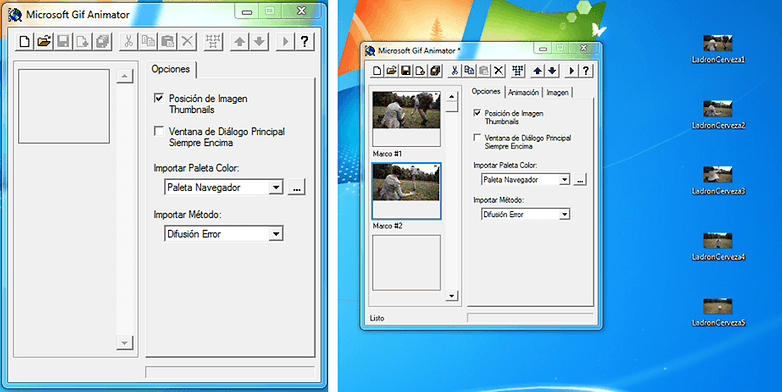The height and width of the screenshot is (392, 782).
Task: Click Open folder icon in left window toolbar
Action: (44, 41)
